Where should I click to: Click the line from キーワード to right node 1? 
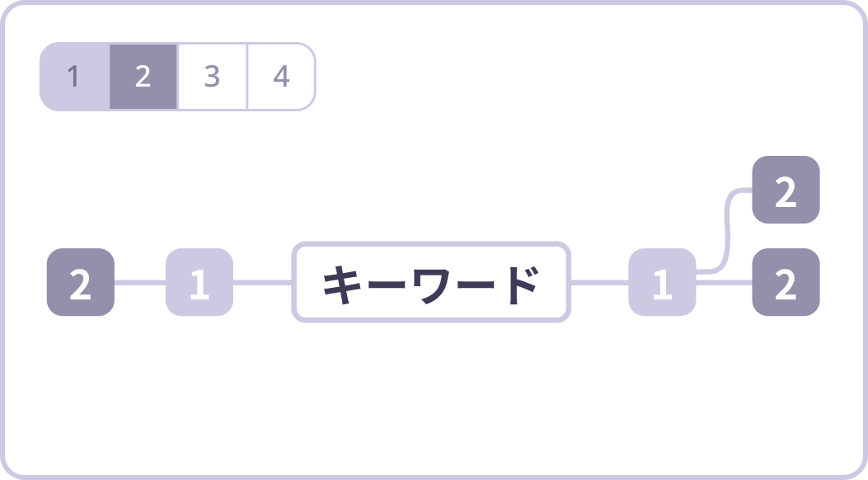pos(599,282)
